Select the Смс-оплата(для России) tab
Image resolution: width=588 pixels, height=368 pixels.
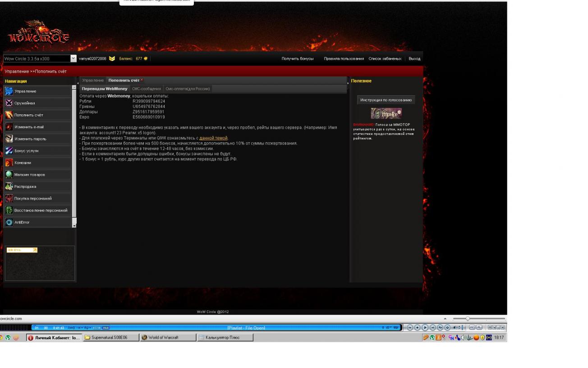point(188,89)
